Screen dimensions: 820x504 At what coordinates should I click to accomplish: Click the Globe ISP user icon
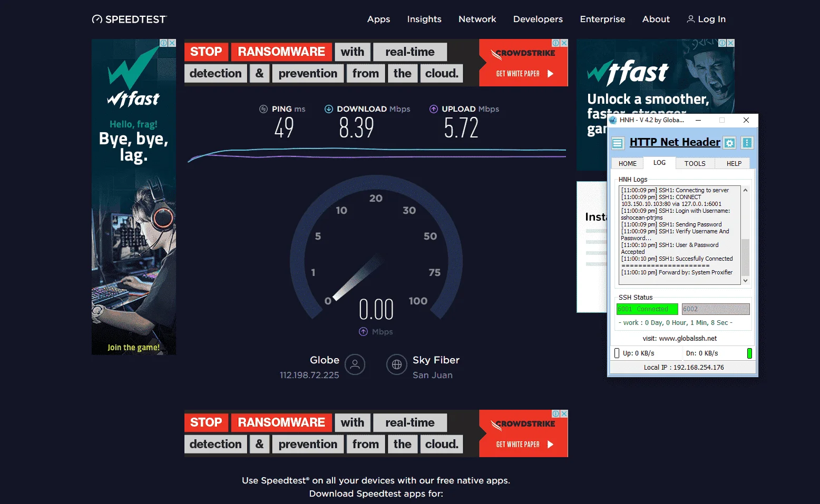(x=355, y=364)
